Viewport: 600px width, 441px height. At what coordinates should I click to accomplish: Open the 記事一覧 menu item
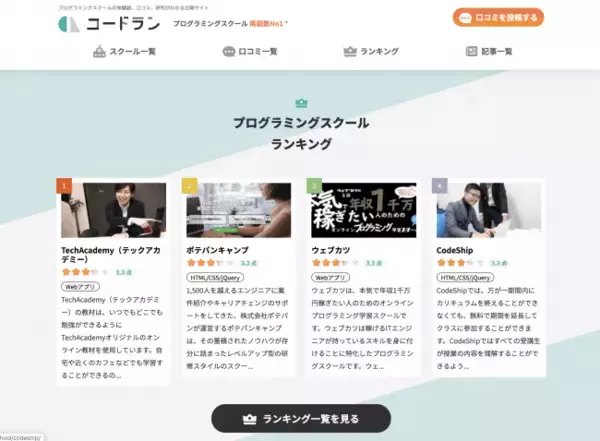[x=489, y=51]
